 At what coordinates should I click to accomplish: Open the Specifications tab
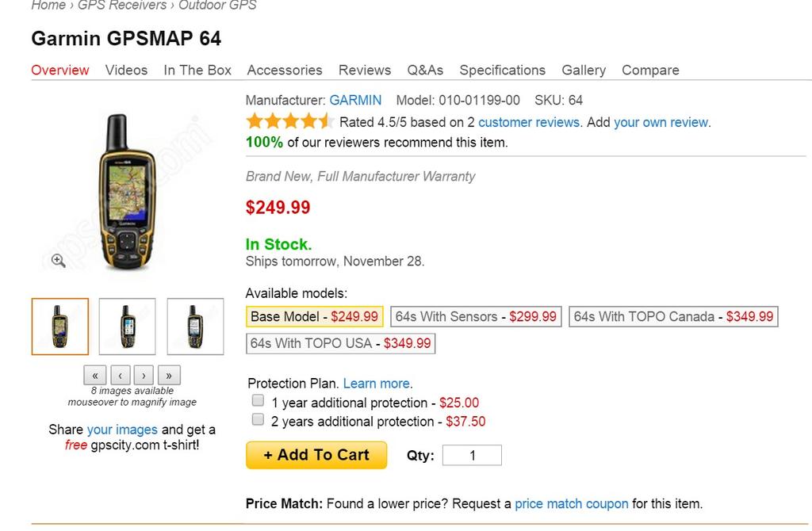tap(502, 70)
